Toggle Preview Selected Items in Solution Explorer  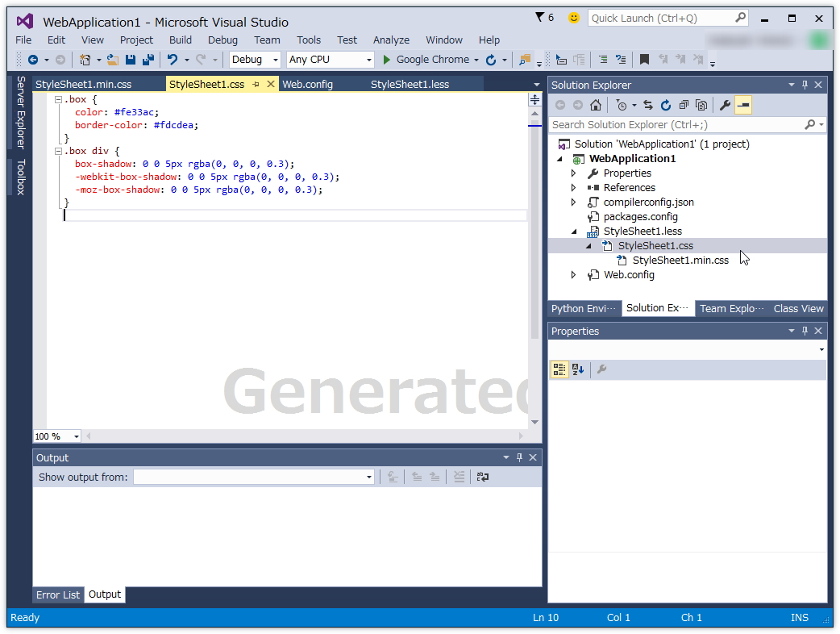[743, 105]
